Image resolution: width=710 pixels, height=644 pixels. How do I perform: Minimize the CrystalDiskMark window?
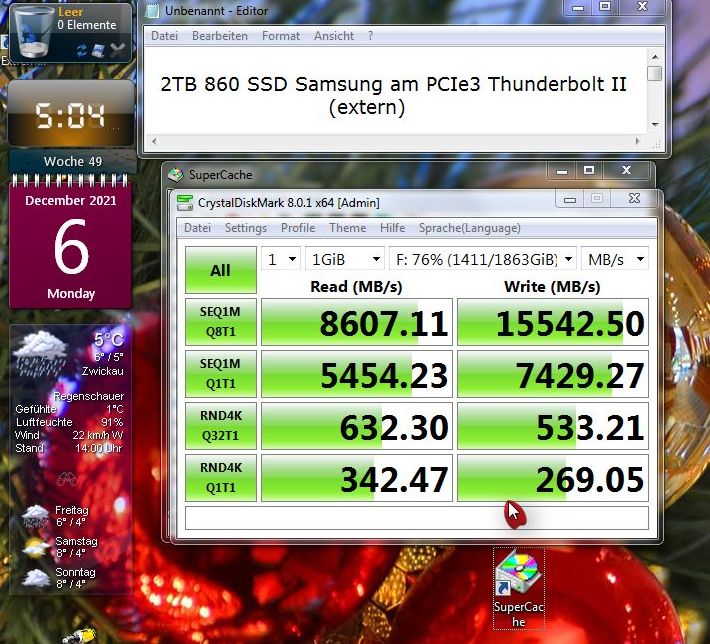point(570,199)
